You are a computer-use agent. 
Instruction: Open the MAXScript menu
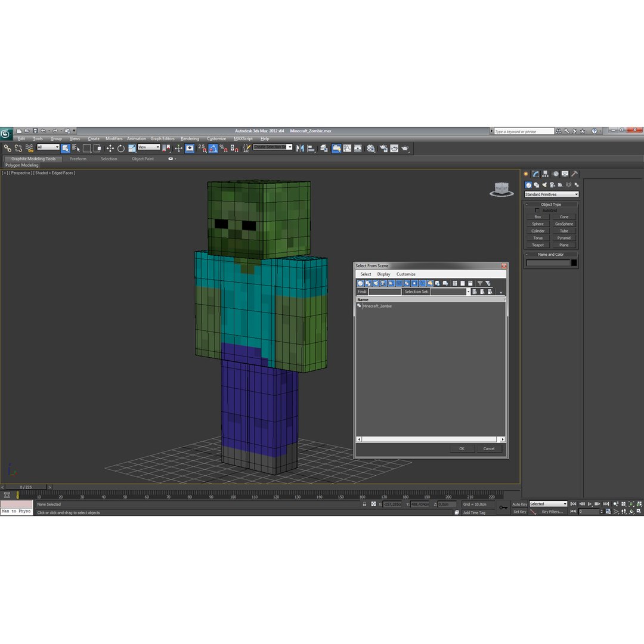pyautogui.click(x=243, y=138)
